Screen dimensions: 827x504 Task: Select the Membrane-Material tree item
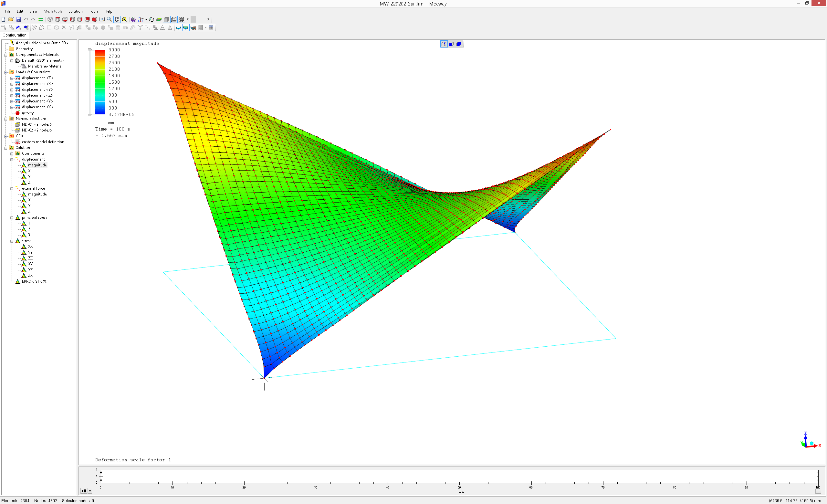tap(45, 66)
